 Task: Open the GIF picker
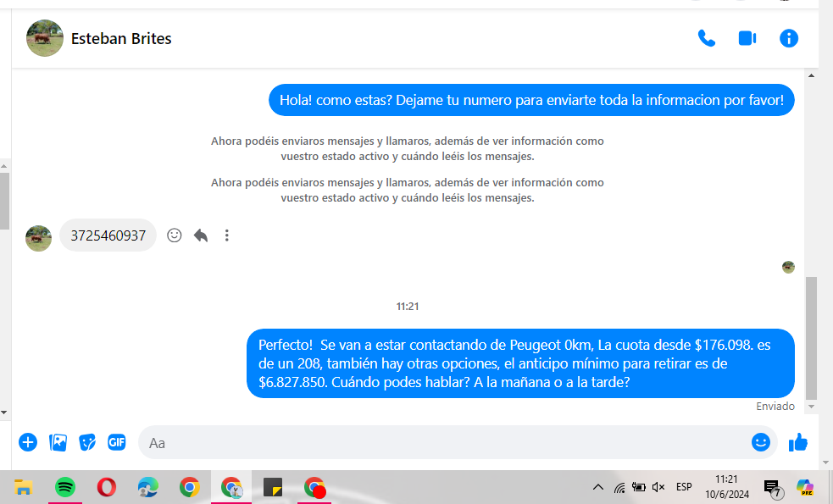point(117,442)
